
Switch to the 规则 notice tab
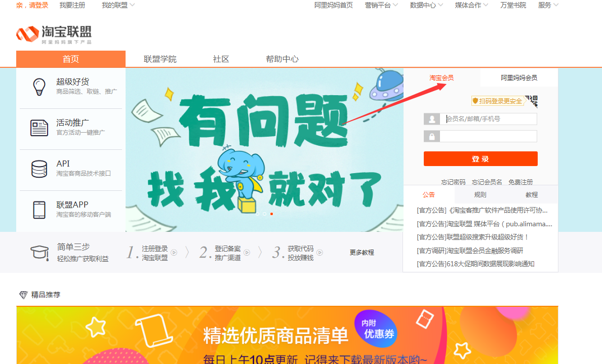coord(480,195)
